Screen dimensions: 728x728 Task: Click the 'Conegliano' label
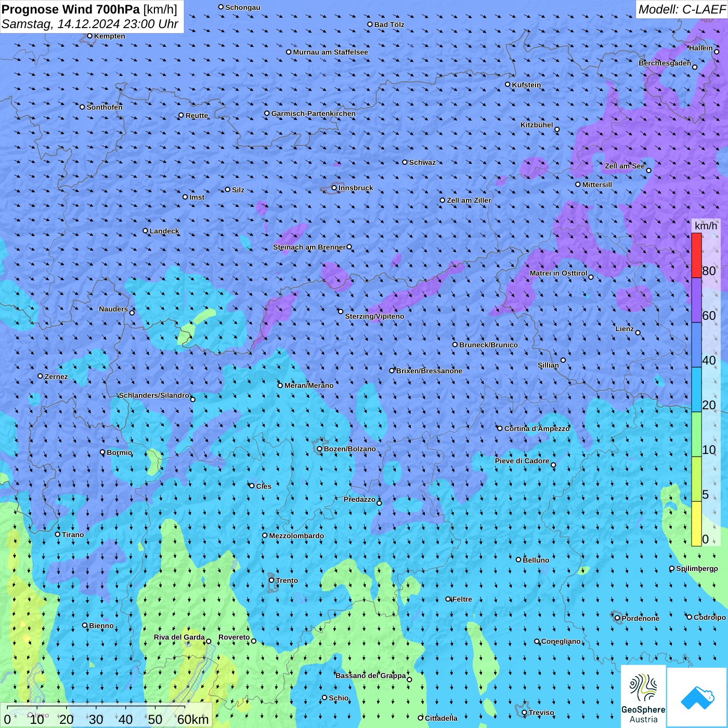pyautogui.click(x=561, y=641)
